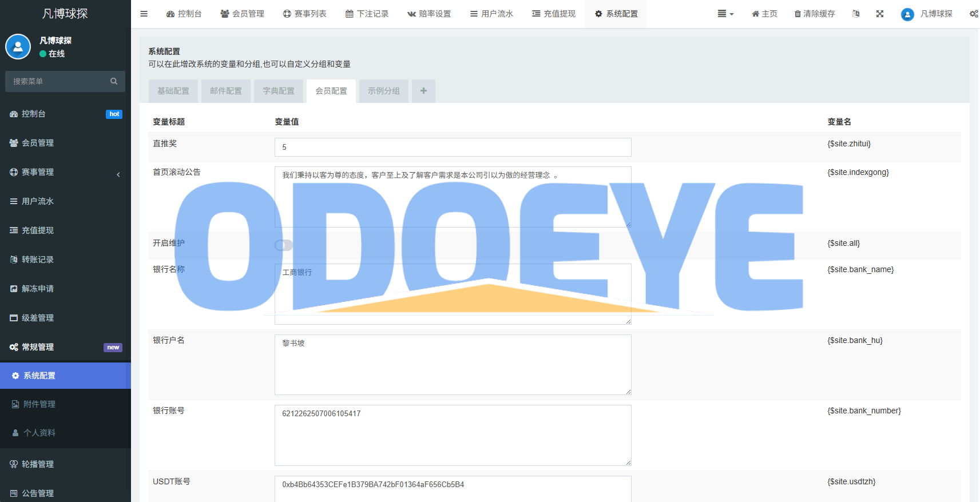Open 控制台 in sidebar
The width and height of the screenshot is (980, 502).
[x=65, y=114]
